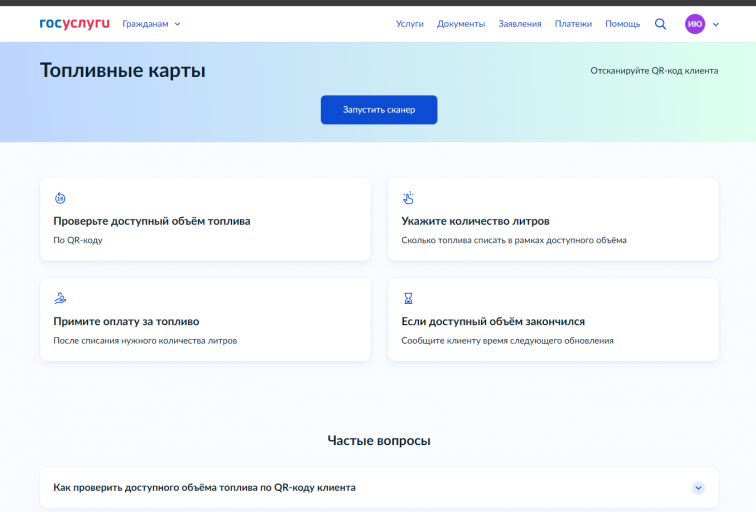Viewport: 756px width, 512px height.
Task: Click the search magnifier icon
Action: [660, 24]
